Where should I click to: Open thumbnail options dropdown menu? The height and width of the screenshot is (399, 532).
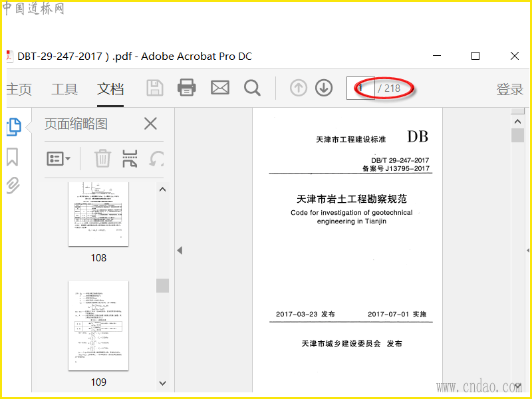[59, 158]
